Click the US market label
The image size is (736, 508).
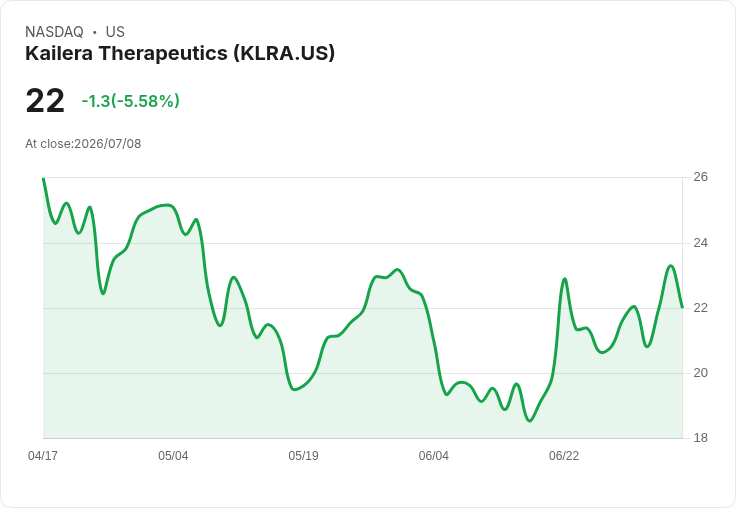pos(115,32)
